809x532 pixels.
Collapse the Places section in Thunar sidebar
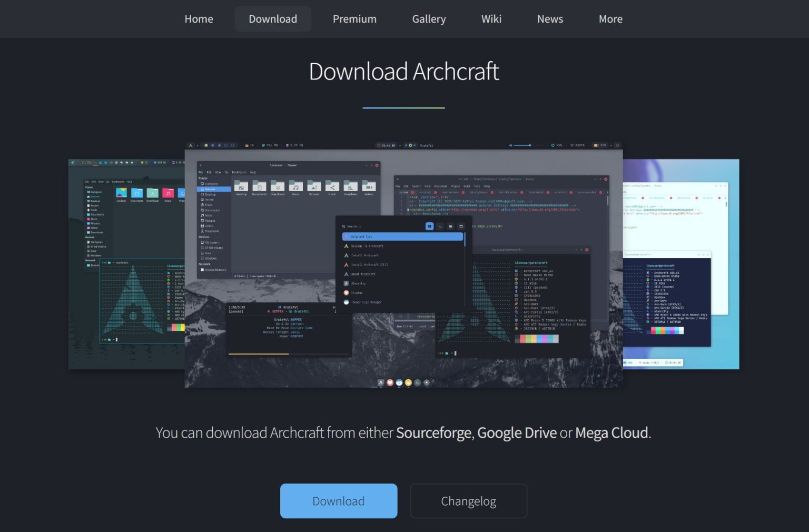point(202,178)
